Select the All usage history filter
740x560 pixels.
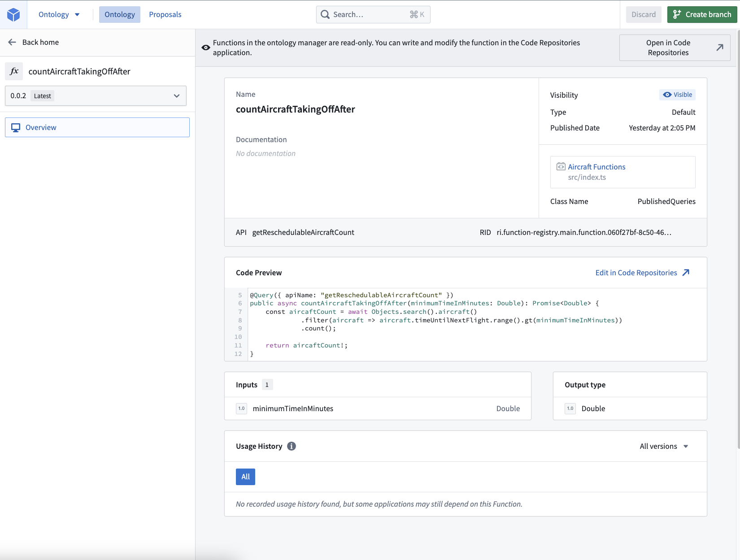point(245,477)
